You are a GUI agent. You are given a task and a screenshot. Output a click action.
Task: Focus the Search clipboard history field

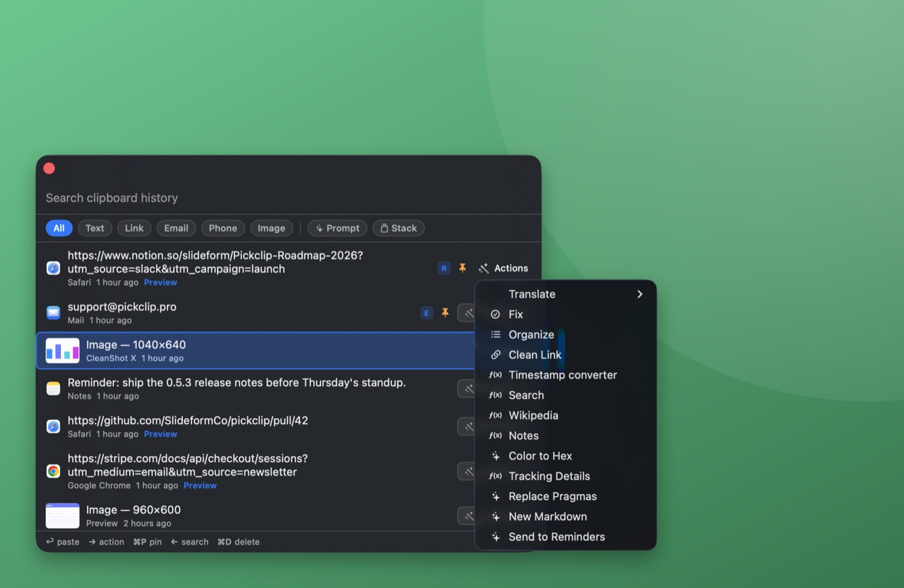click(288, 198)
